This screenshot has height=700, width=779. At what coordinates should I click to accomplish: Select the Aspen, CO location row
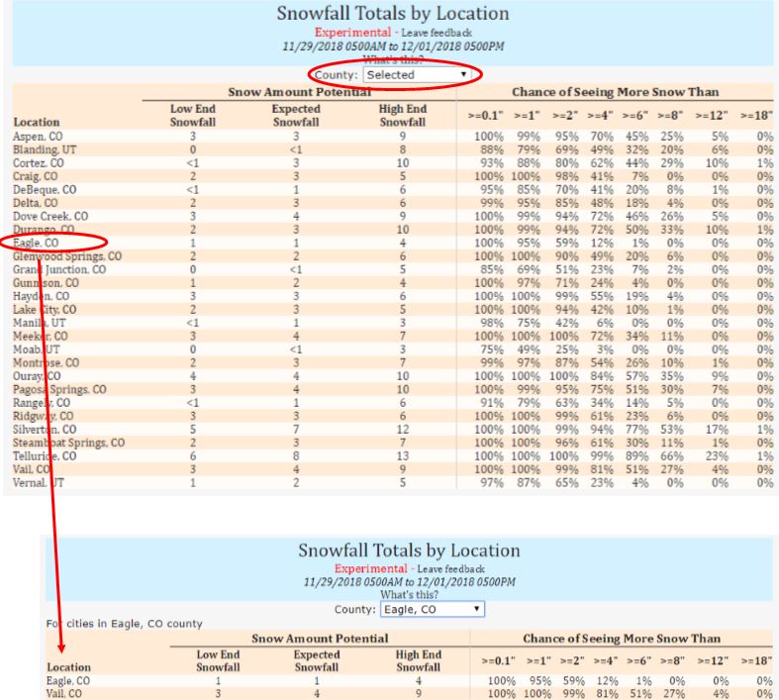point(393,136)
